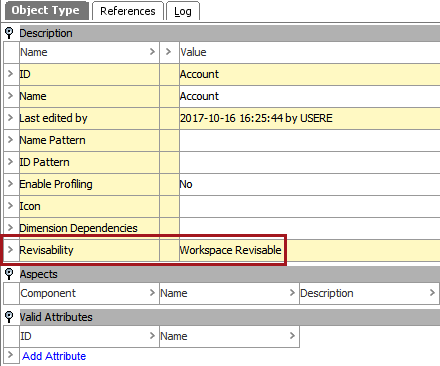Click the empty Dimension Dependencies value field

tap(310, 227)
